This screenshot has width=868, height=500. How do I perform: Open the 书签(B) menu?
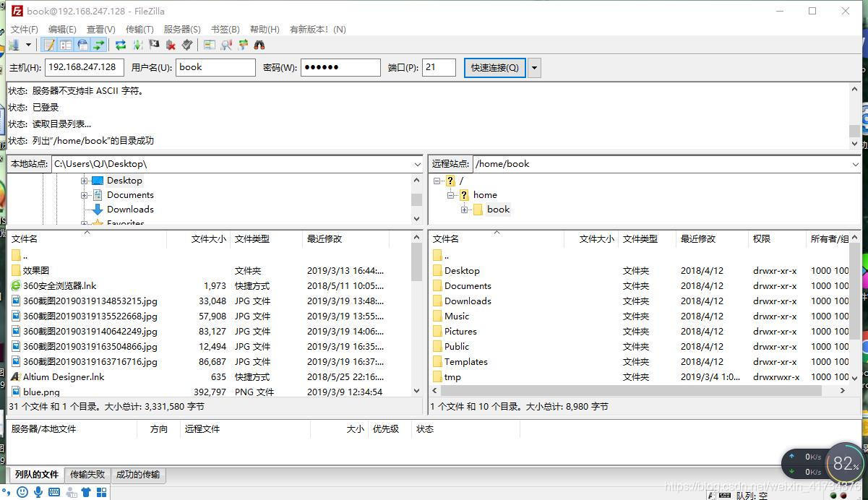225,29
